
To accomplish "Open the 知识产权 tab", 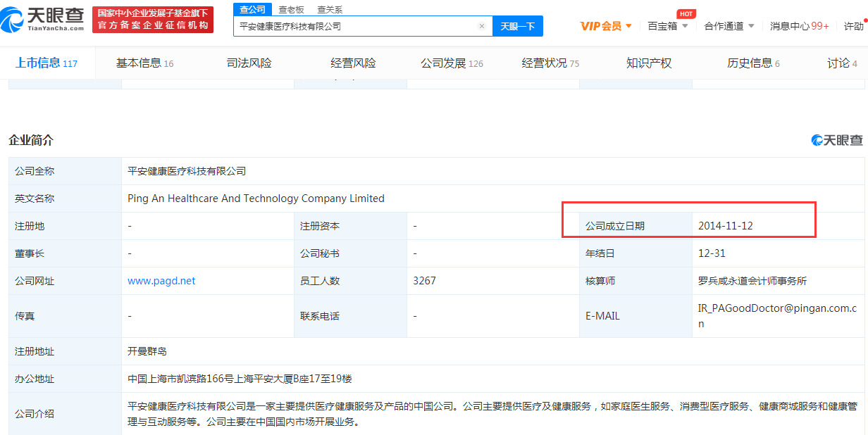I will pyautogui.click(x=649, y=63).
